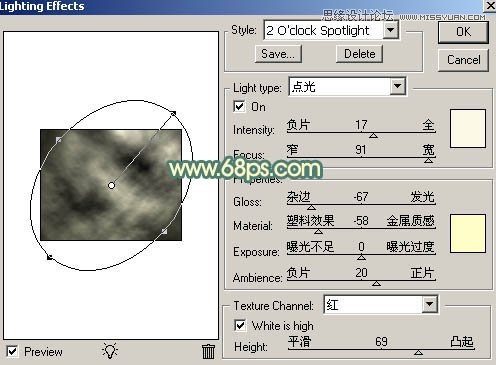Click the Focus slider handle
This screenshot has width=496, height=365.
click(428, 160)
